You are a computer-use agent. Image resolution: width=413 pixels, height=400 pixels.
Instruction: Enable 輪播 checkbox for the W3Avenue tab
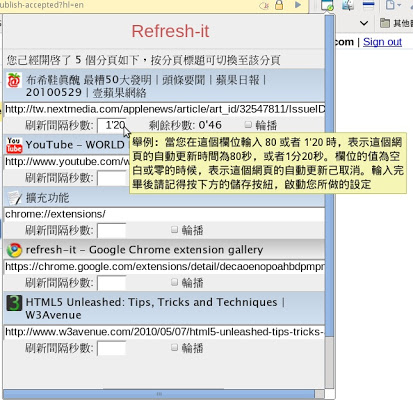(x=174, y=348)
